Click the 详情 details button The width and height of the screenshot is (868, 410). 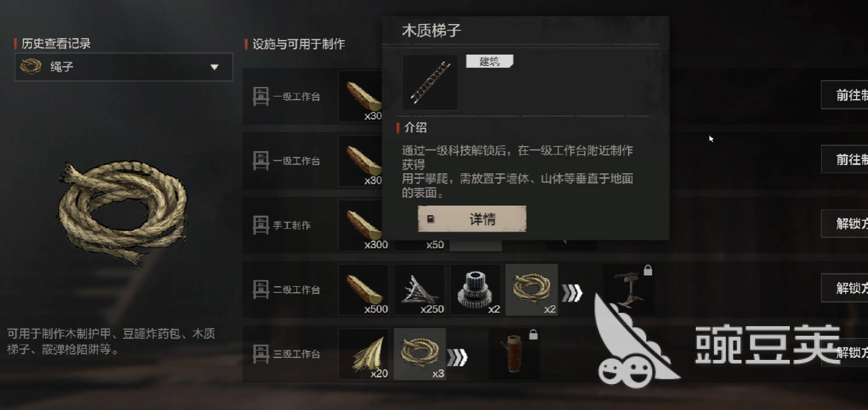click(x=472, y=219)
